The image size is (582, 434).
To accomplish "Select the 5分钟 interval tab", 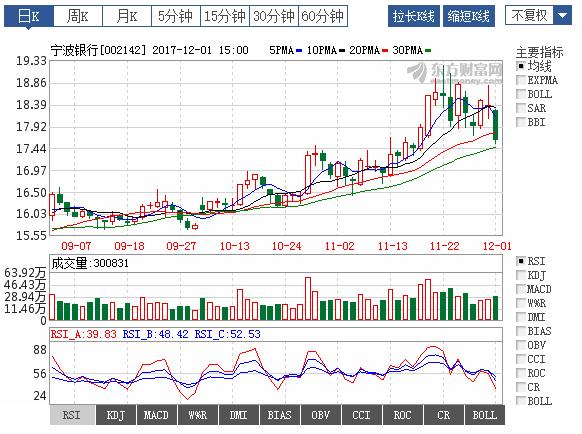I will click(176, 16).
